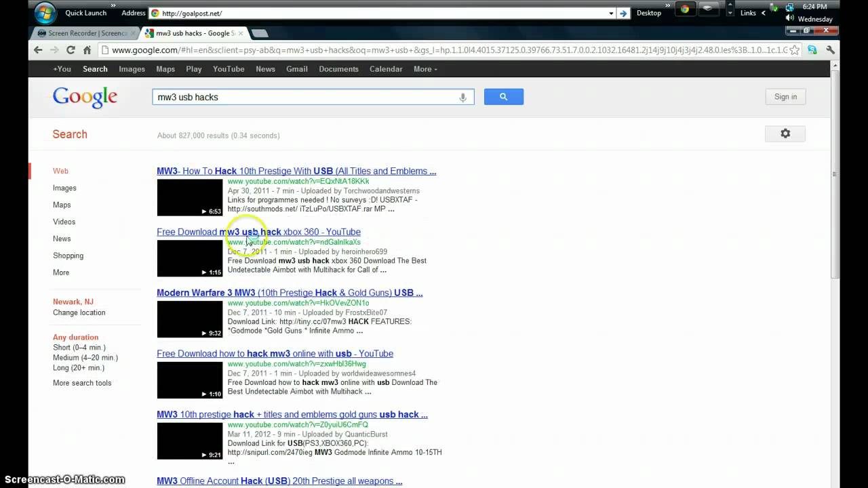
Task: Open the Skype extension icon
Action: pyautogui.click(x=812, y=49)
